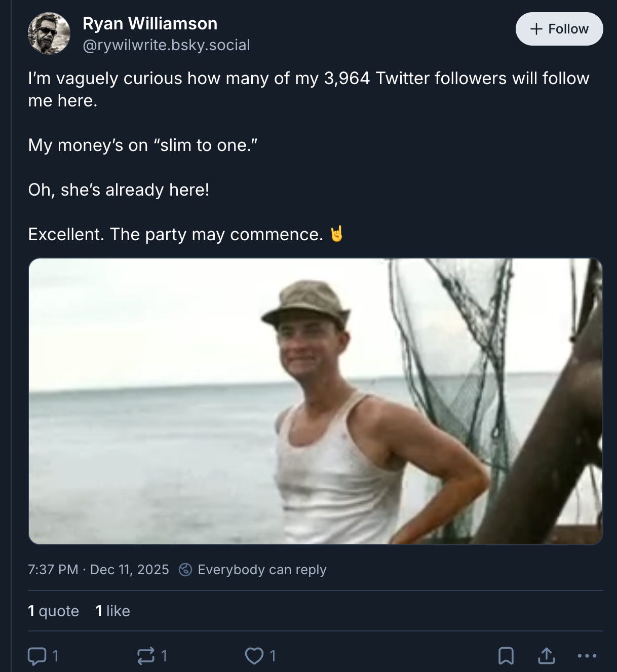Follow Ryan Williamson
Screen dimensions: 617x672
coord(559,29)
